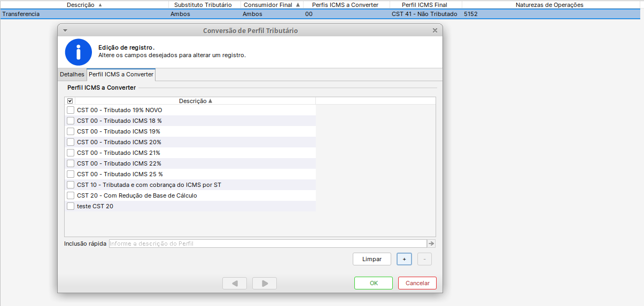Sort list by the Descrição column header

(195, 101)
